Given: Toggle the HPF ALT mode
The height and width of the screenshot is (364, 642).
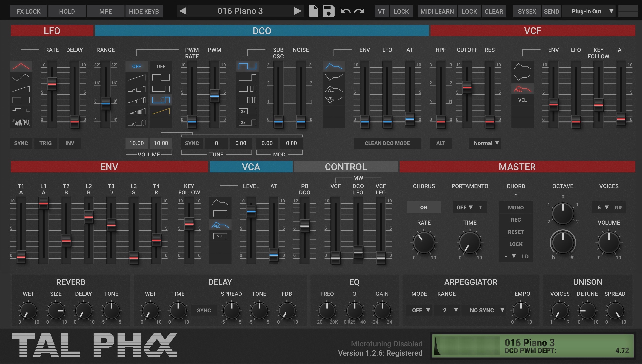Looking at the screenshot, I should tap(440, 143).
